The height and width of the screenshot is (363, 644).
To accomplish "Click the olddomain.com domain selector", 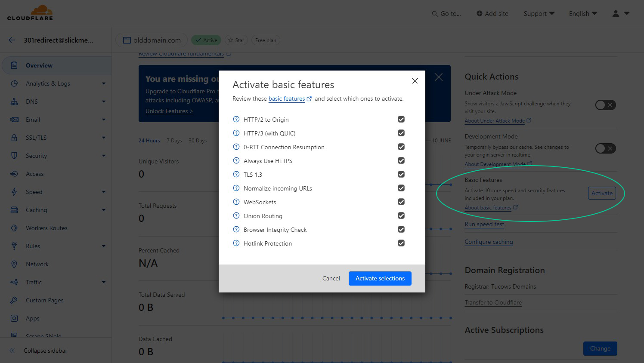I will point(152,40).
